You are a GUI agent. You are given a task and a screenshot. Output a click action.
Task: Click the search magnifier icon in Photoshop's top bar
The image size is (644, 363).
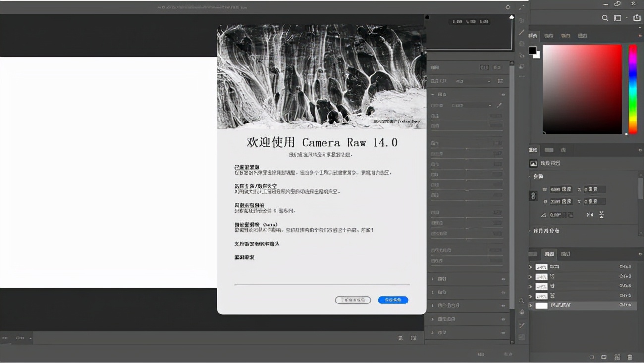pos(605,18)
